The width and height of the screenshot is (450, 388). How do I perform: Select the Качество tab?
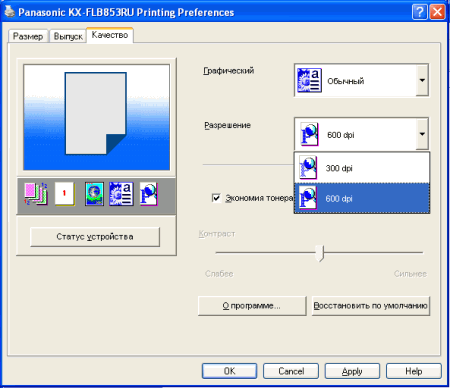[x=110, y=35]
